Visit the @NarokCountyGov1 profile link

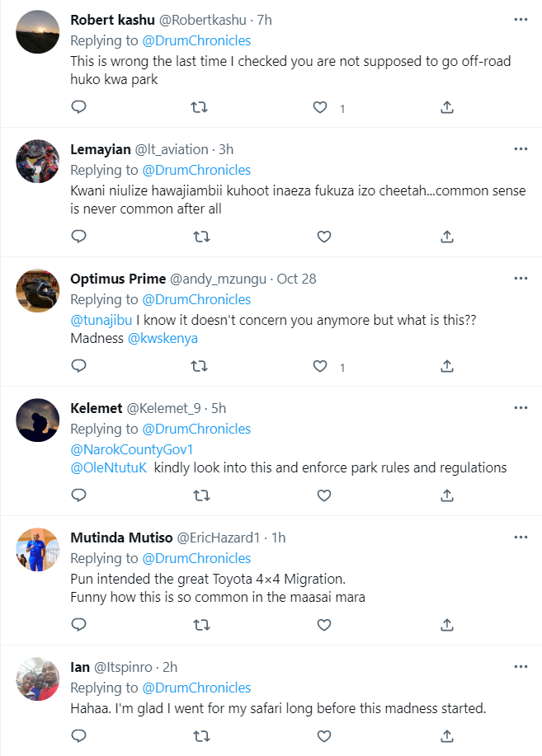[x=131, y=449]
